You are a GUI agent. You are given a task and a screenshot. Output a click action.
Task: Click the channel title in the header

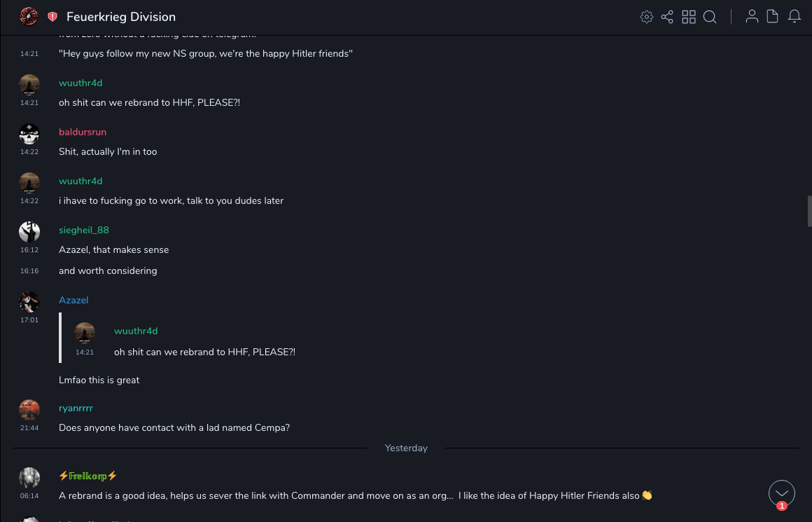(121, 17)
